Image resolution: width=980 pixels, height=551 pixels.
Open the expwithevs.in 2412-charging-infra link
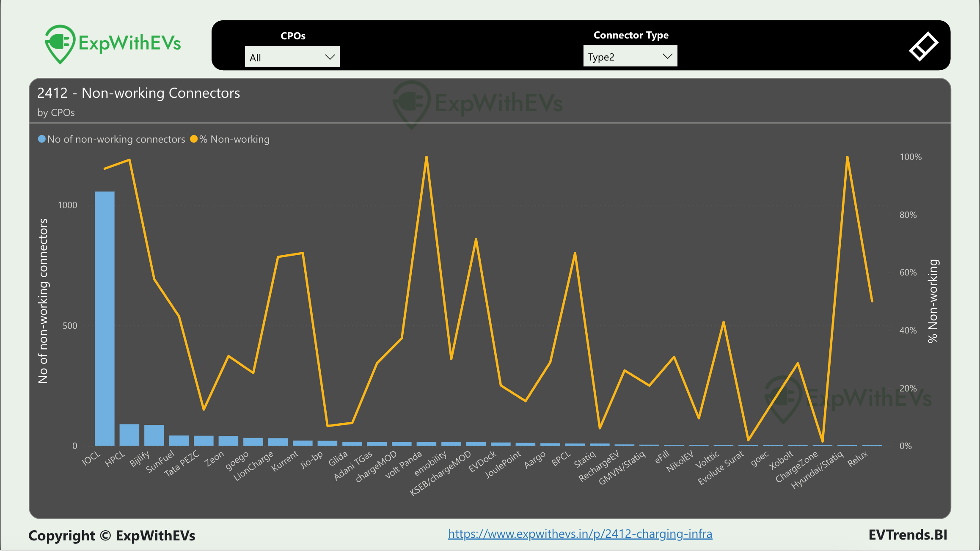[x=580, y=534]
